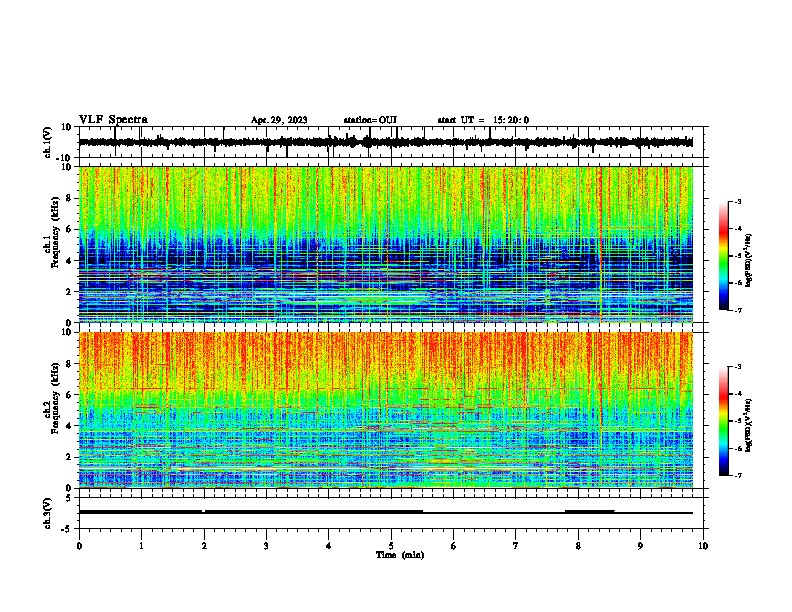Click the "-7" tick on ch.2 color bar

coord(738,476)
